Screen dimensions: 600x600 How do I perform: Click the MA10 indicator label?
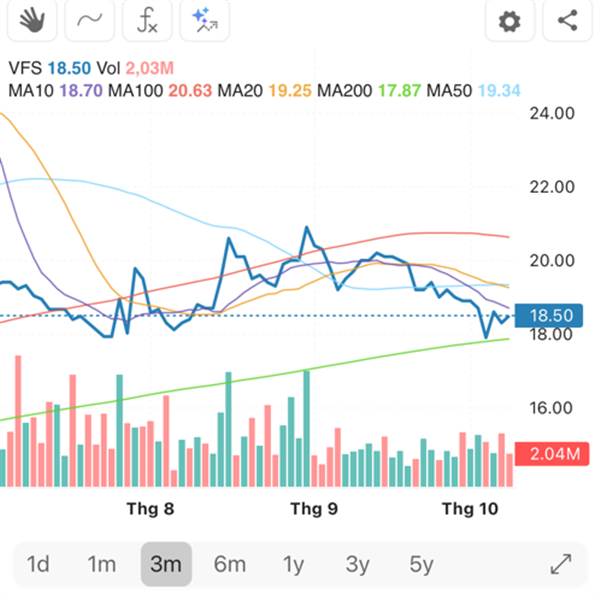pyautogui.click(x=31, y=91)
